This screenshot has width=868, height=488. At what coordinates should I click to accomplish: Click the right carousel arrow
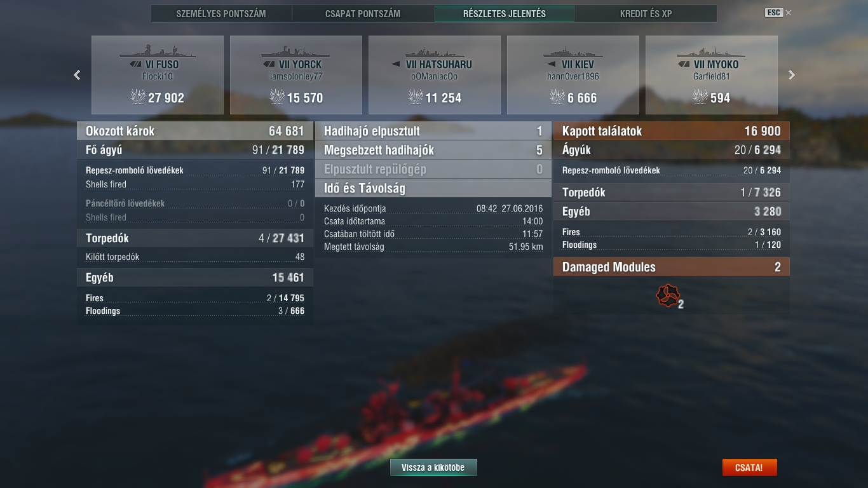(x=792, y=75)
